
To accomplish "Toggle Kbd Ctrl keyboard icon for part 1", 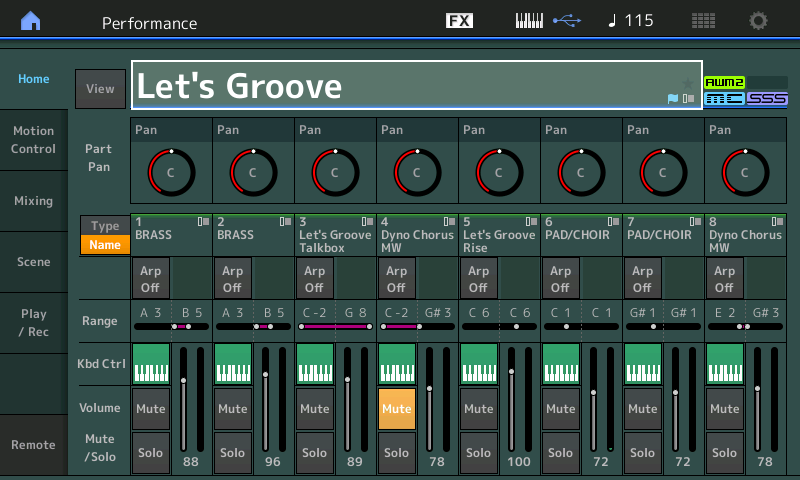I will (x=151, y=364).
